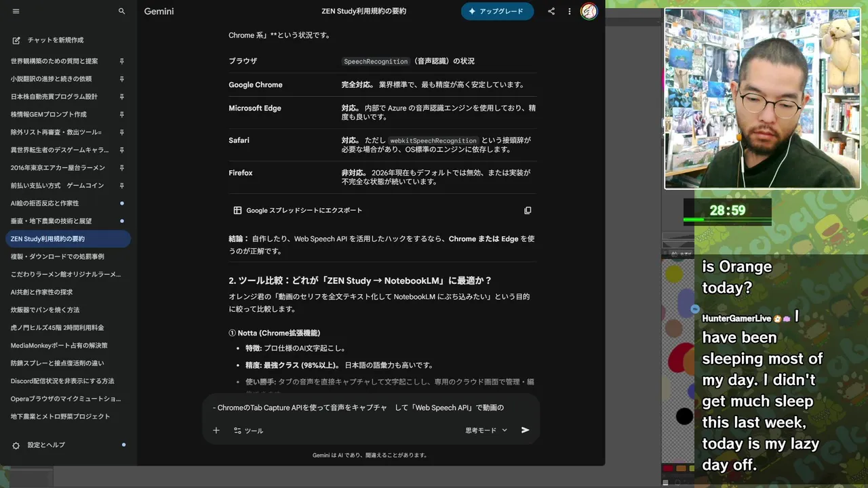Viewport: 868px width, 488px height.
Task: Click pin icon beside 日本株自動売買プログラム設計
Action: click(122, 96)
